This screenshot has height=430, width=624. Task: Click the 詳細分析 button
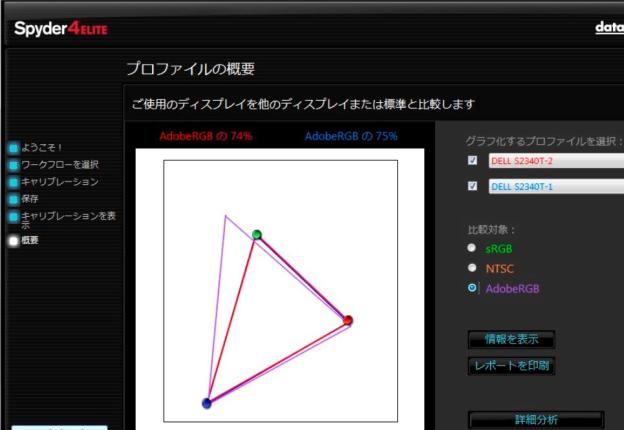click(x=536, y=420)
